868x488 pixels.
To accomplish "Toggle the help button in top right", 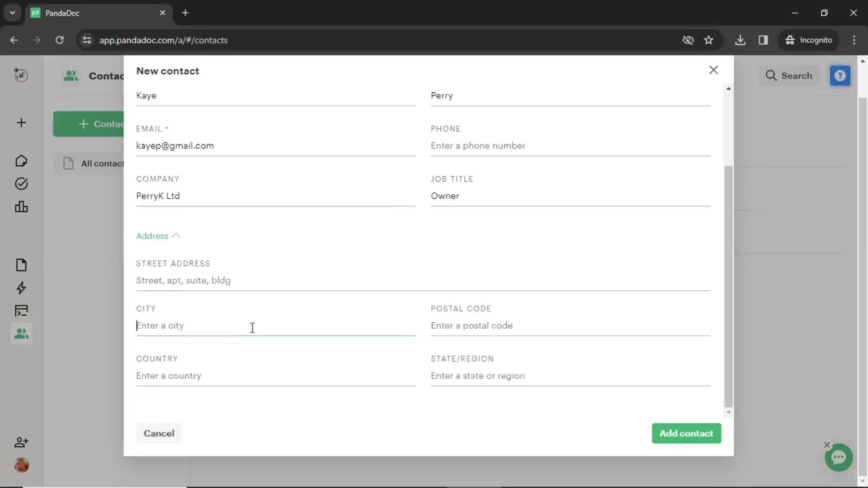I will [842, 75].
